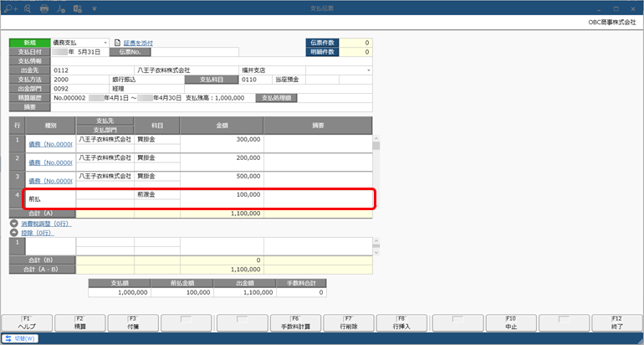The image size is (644, 345).
Task: Click the F3 付箋 function button
Action: pos(133,322)
